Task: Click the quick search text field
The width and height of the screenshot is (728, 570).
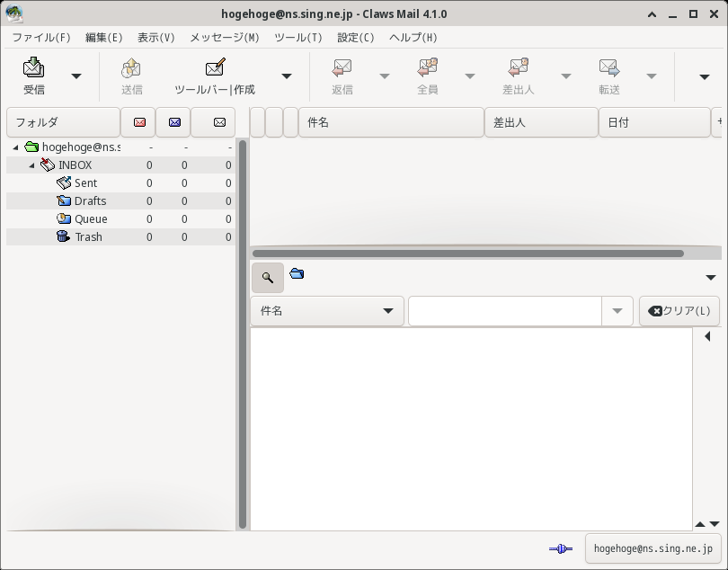Action: (x=505, y=311)
